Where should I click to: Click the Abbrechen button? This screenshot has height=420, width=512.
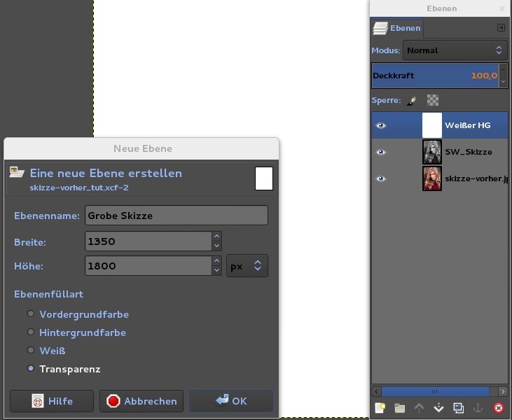[141, 401]
